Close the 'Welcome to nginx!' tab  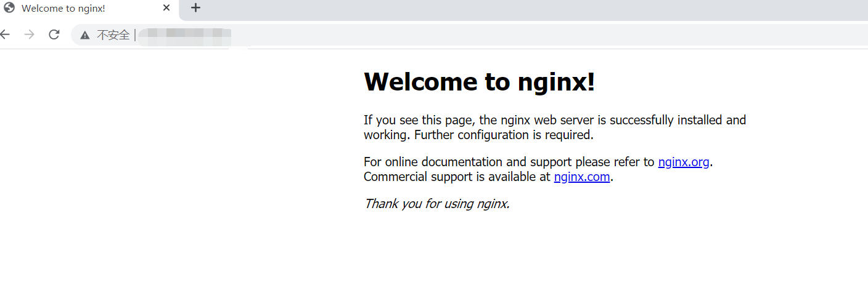(x=166, y=8)
